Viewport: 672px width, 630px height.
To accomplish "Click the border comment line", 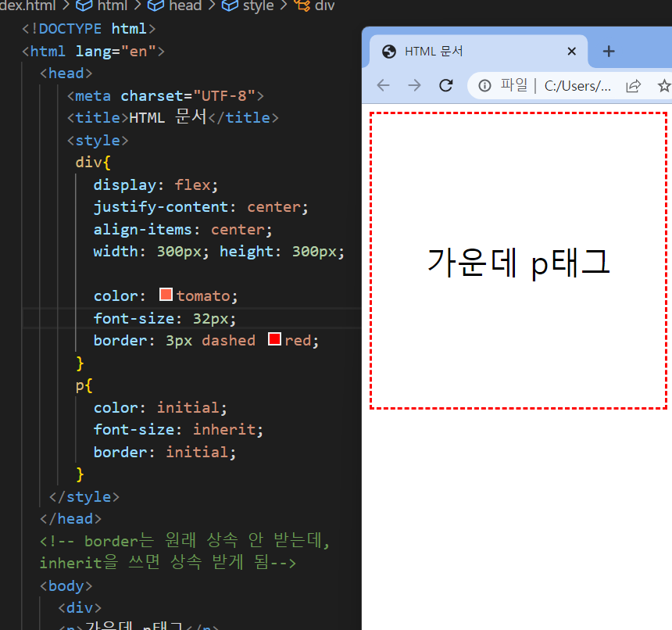I will [184, 552].
